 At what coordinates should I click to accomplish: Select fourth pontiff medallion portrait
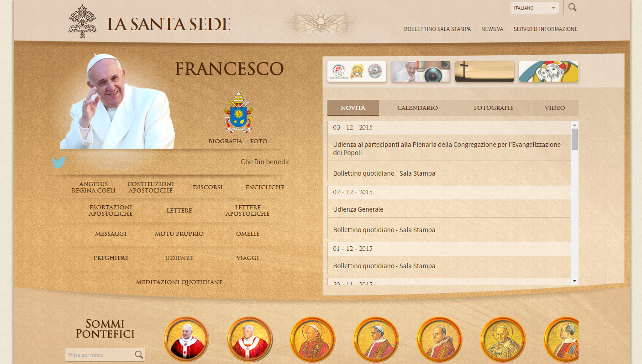(x=376, y=340)
